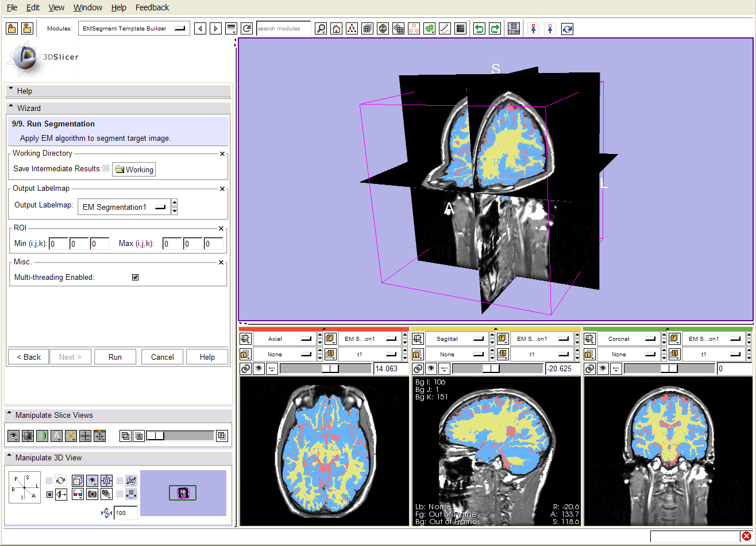The width and height of the screenshot is (756, 546).
Task: Click the Home module icon in toolbar
Action: [336, 29]
